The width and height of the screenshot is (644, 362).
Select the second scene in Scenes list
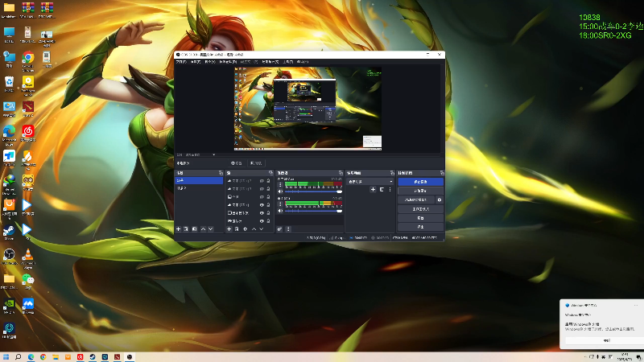coord(199,188)
